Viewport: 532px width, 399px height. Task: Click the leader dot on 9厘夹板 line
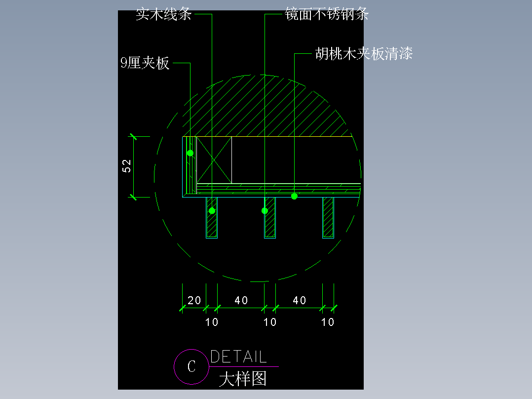pyautogui.click(x=190, y=153)
